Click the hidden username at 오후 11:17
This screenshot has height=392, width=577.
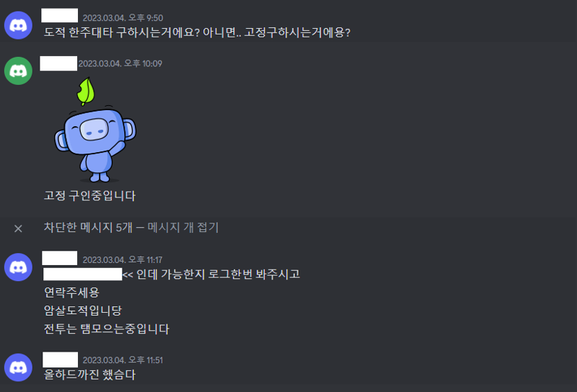(x=60, y=258)
